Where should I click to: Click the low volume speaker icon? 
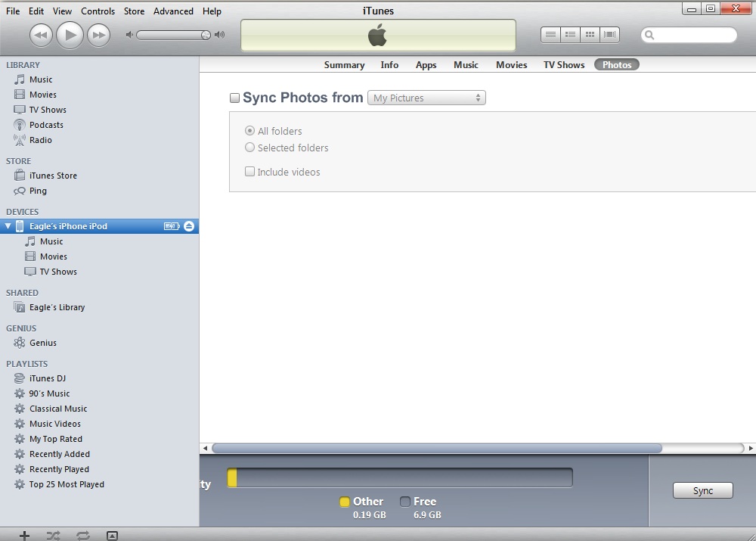[x=129, y=35]
